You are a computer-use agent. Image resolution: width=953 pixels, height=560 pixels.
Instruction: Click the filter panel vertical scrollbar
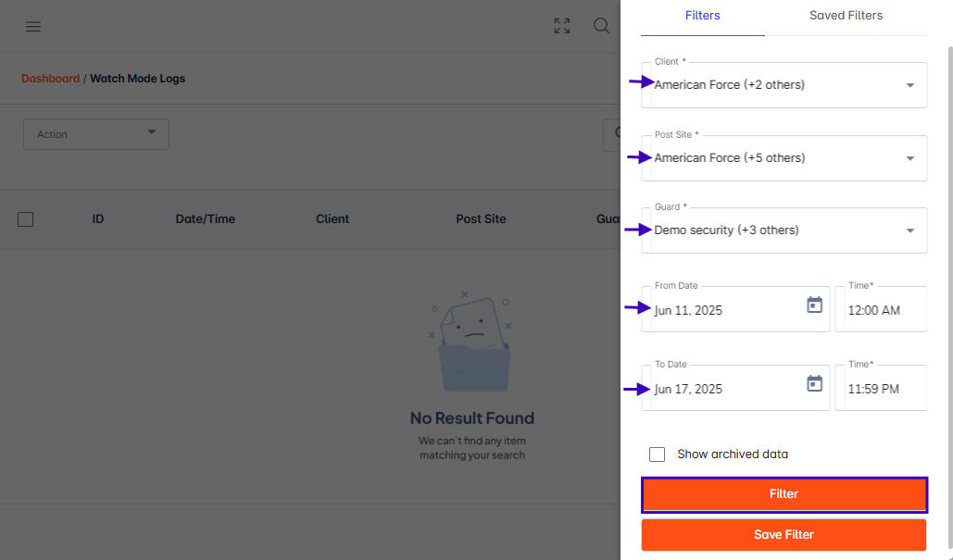coord(950,298)
